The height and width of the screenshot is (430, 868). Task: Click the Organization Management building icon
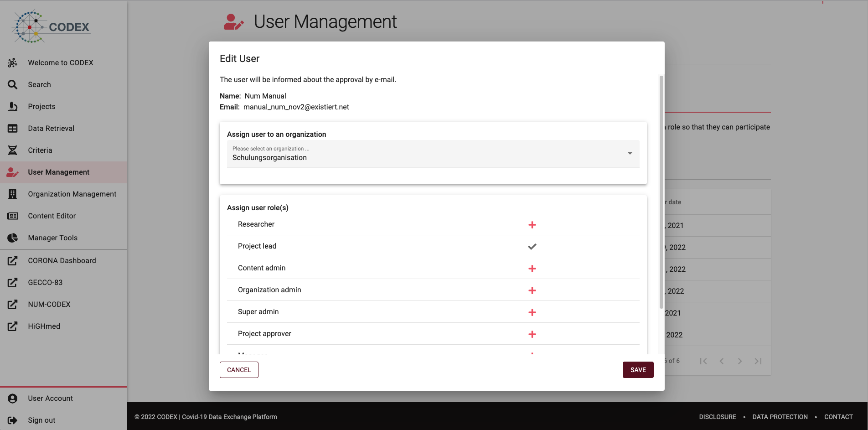click(x=13, y=194)
